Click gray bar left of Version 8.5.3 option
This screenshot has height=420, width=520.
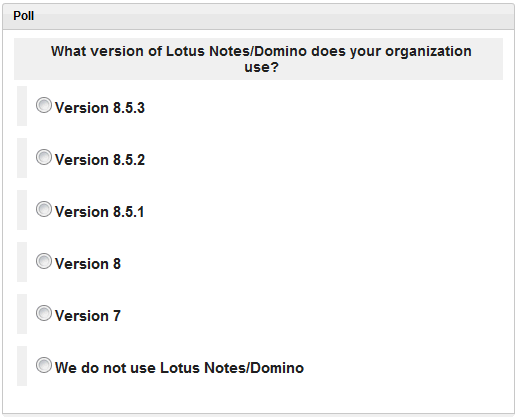pos(22,106)
